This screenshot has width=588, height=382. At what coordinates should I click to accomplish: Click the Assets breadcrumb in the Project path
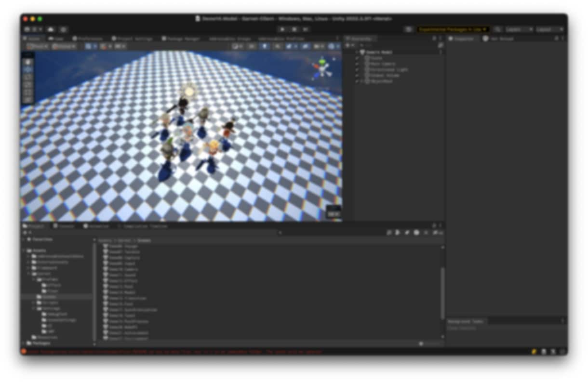coord(105,240)
